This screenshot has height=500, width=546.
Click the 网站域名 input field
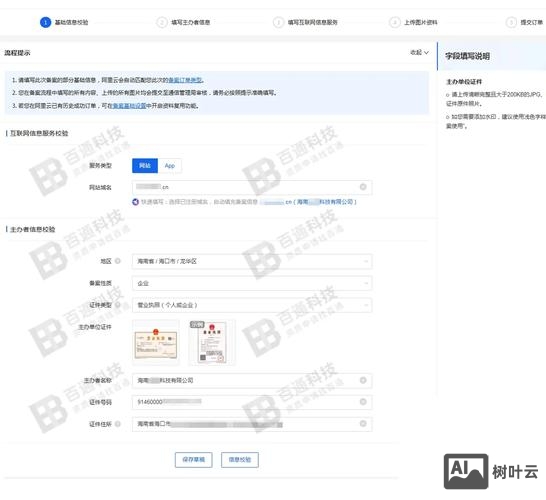point(252,187)
